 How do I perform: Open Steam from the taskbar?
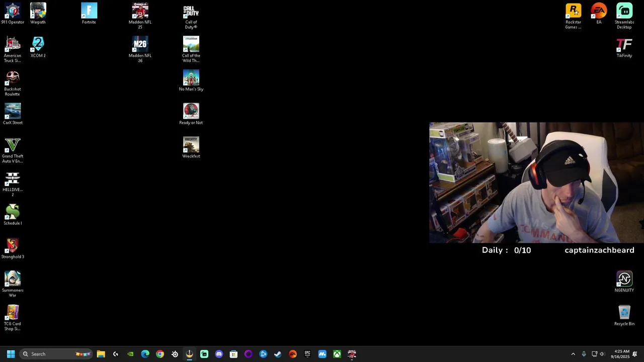click(x=278, y=354)
